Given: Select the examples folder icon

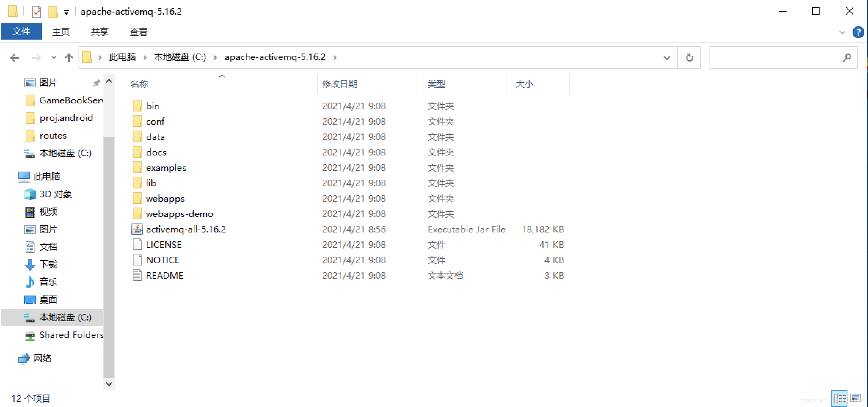Looking at the screenshot, I should coord(137,168).
